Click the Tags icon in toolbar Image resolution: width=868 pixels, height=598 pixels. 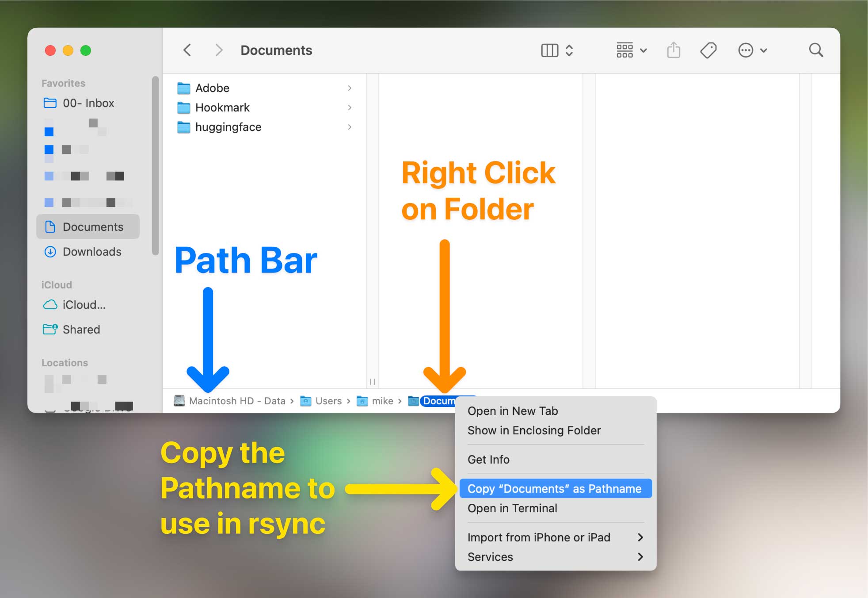[708, 50]
